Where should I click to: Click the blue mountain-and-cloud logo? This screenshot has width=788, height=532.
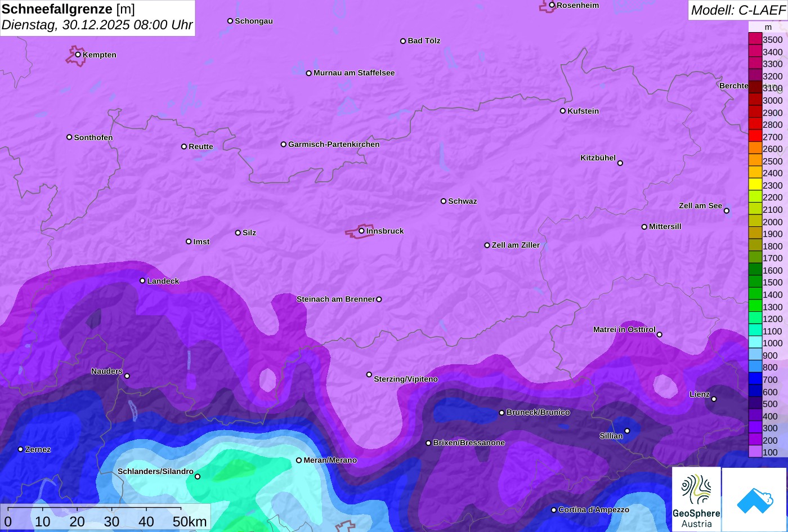pyautogui.click(x=755, y=499)
